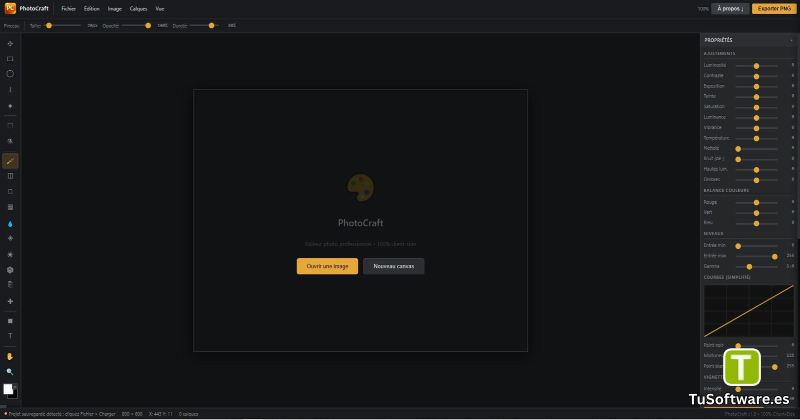Select the elliptical selection tool
This screenshot has height=420, width=800.
pyautogui.click(x=10, y=74)
